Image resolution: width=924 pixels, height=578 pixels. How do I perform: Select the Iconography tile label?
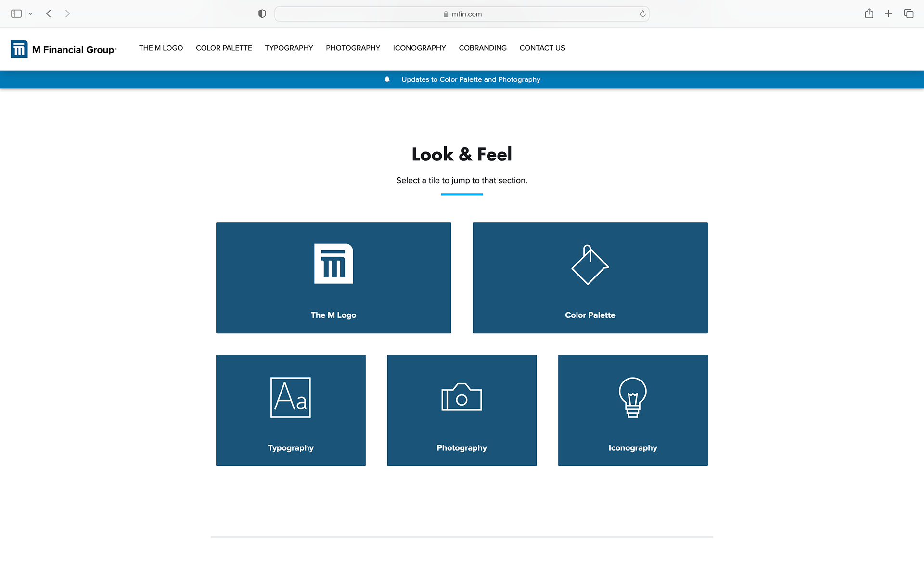633,448
